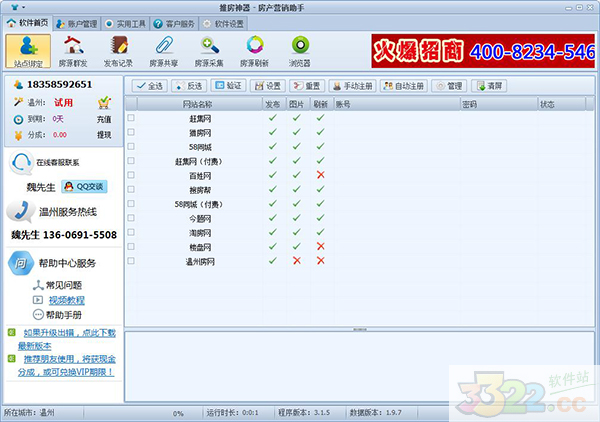The image size is (600, 422).
Task: Click the 温州服务热线 phone icon
Action: point(20,212)
